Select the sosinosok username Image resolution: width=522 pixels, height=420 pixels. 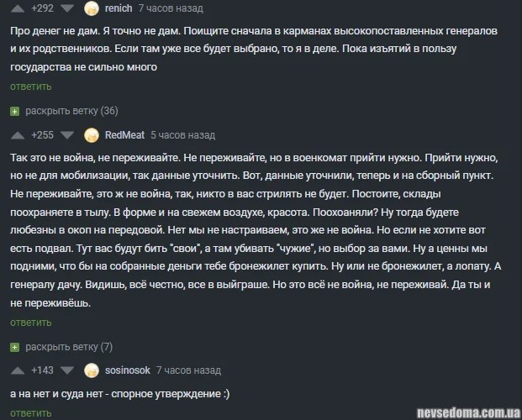pos(129,370)
